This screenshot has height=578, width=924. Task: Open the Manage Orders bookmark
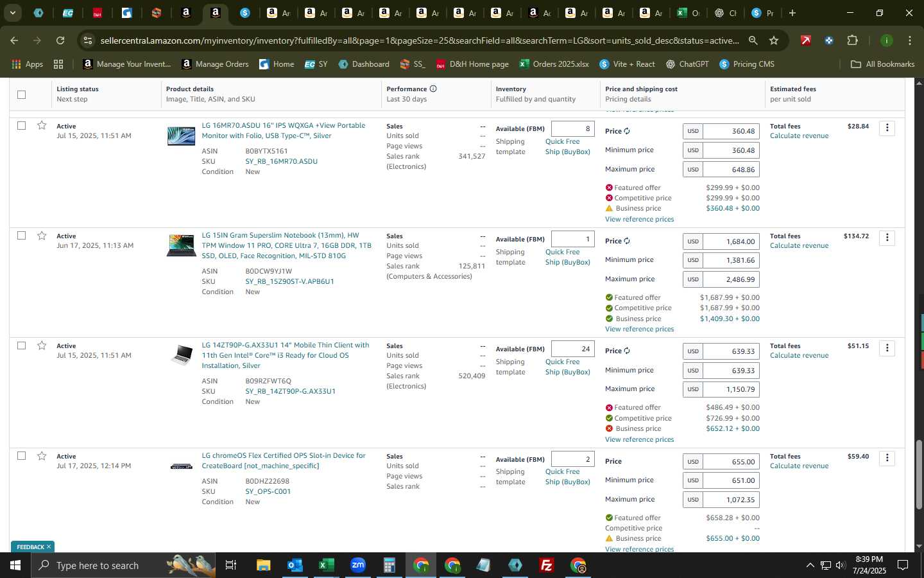coord(215,64)
